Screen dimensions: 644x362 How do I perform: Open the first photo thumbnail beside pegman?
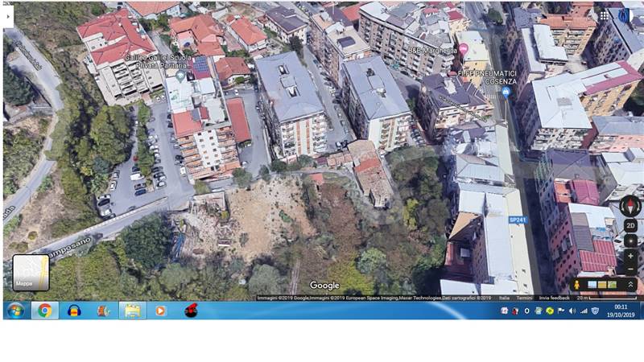(592, 285)
